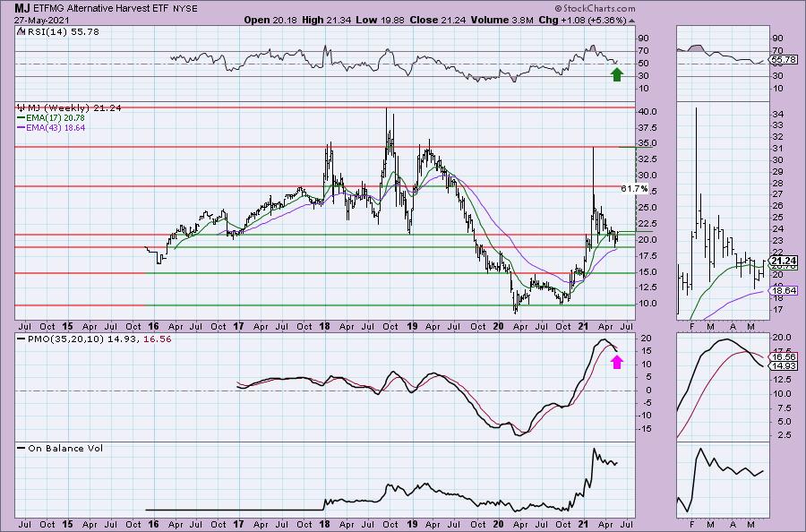Click the RSI(14) 55.78 indicator label
This screenshot has width=806, height=532.
point(63,32)
